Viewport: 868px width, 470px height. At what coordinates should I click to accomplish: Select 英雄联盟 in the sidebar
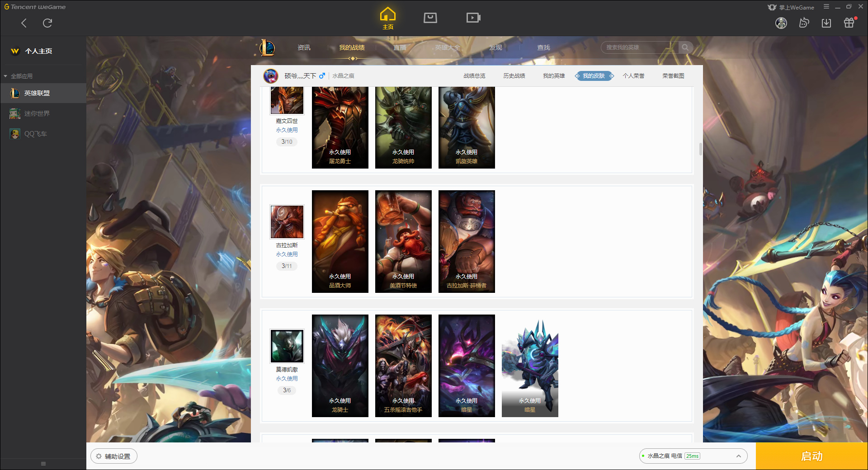click(x=43, y=93)
